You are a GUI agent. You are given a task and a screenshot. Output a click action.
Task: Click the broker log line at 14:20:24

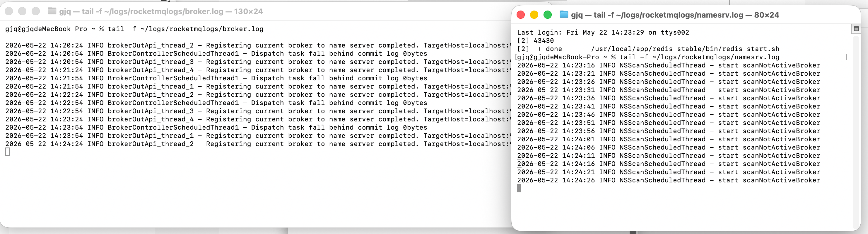pos(258,45)
